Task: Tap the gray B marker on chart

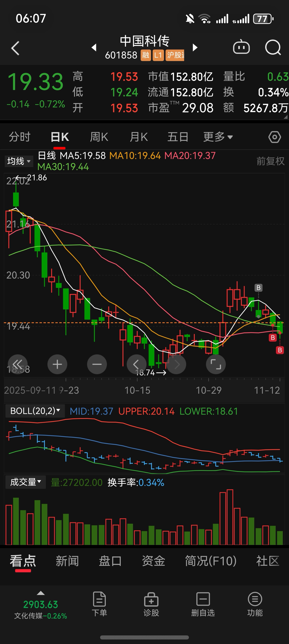Action: tap(258, 288)
